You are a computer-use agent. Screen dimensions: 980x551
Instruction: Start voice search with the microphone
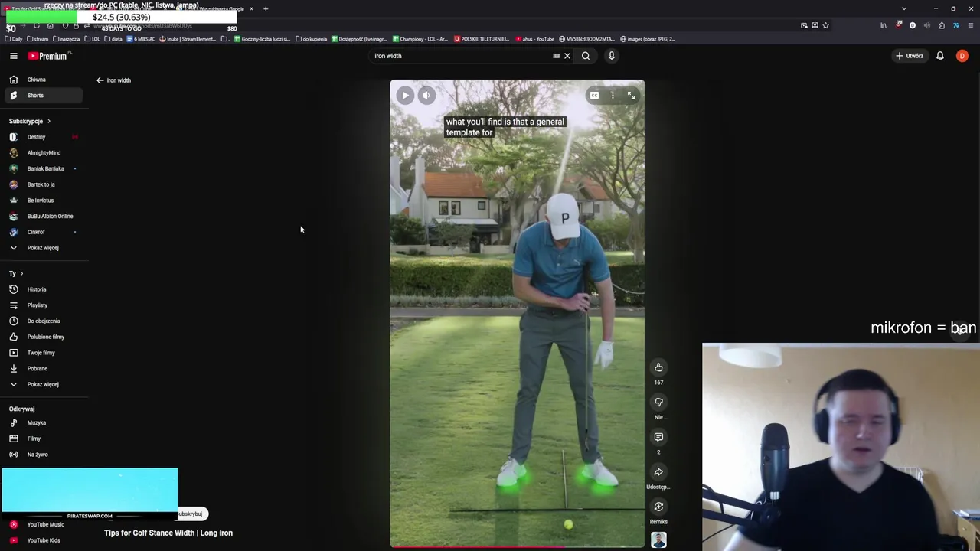612,56
